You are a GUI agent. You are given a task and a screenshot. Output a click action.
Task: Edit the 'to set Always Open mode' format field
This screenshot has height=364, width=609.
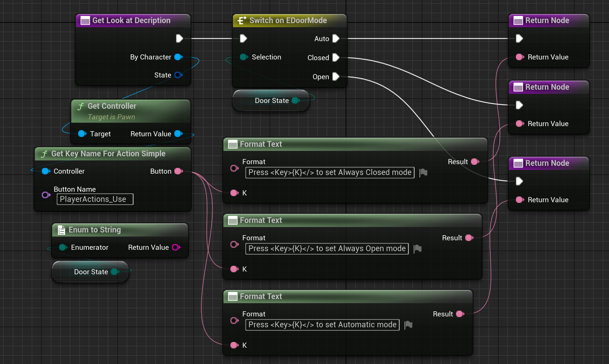327,248
